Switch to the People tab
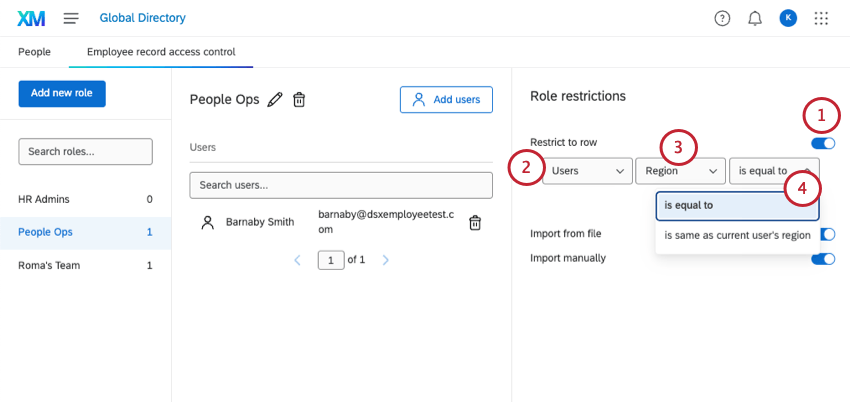The height and width of the screenshot is (402, 850). point(34,51)
